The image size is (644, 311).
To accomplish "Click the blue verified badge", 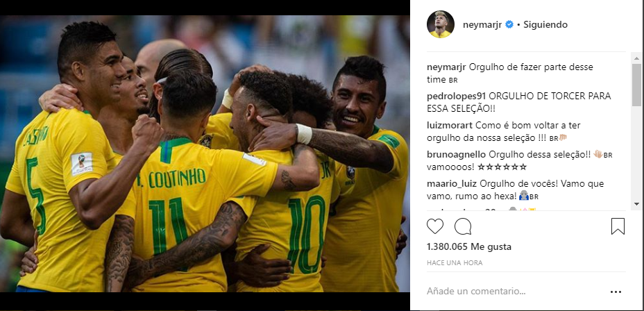I will [509, 24].
